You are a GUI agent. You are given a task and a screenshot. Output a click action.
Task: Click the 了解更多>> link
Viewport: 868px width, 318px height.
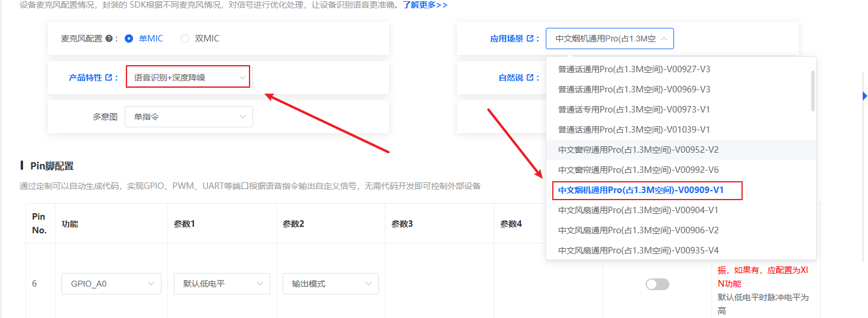coord(425,5)
